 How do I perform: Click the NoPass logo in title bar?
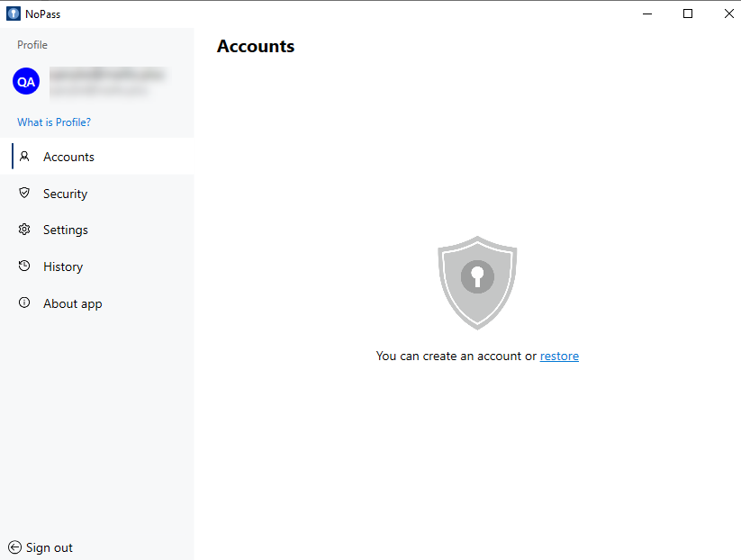tap(14, 14)
